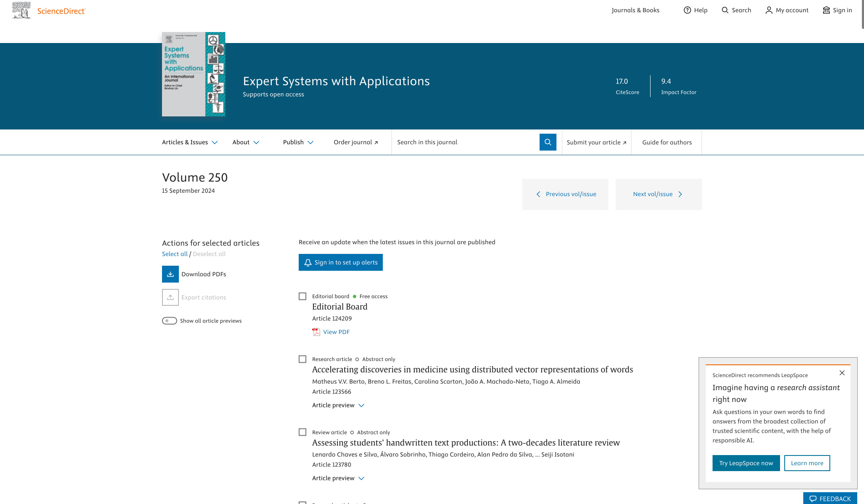Viewport: 864px width, 504px height.
Task: Click the page vertical scrollbar
Action: 862,14
